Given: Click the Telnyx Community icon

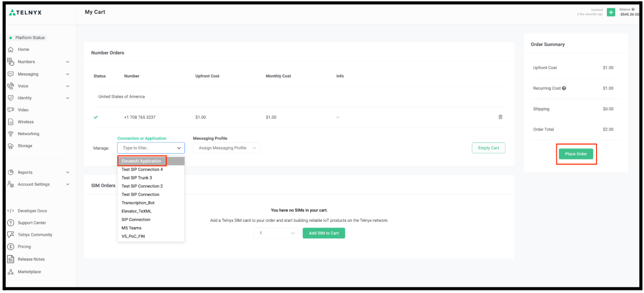Looking at the screenshot, I should pyautogui.click(x=10, y=235).
